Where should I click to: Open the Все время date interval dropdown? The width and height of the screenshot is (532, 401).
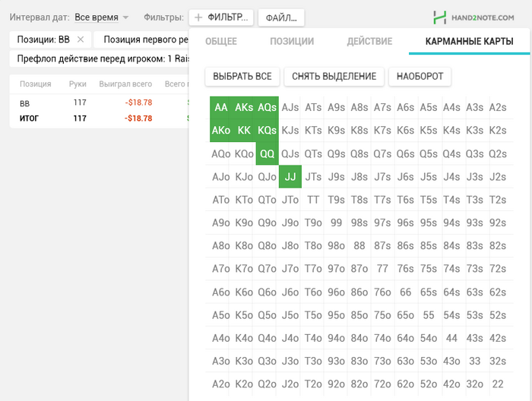(97, 17)
